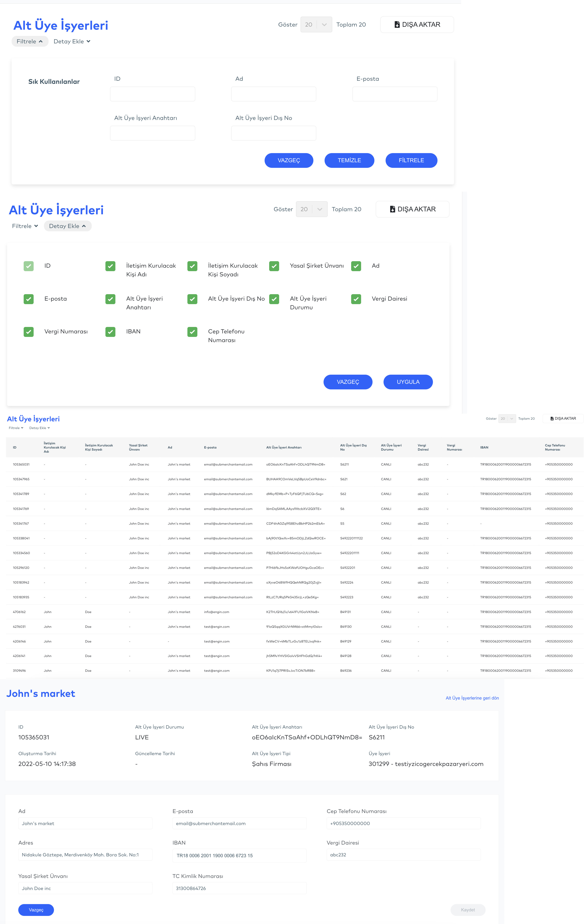Disable the Yasal Şirket Ünvanı checkbox

click(274, 266)
